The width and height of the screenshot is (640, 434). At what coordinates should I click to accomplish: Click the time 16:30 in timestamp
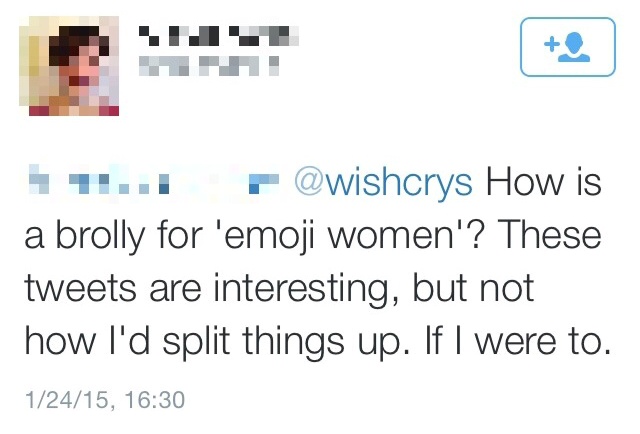pos(158,400)
